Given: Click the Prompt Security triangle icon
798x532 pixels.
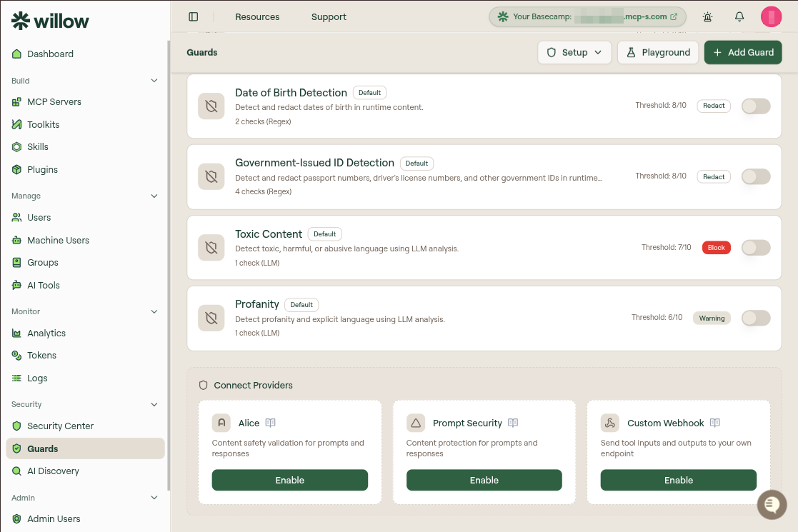Looking at the screenshot, I should (x=416, y=423).
